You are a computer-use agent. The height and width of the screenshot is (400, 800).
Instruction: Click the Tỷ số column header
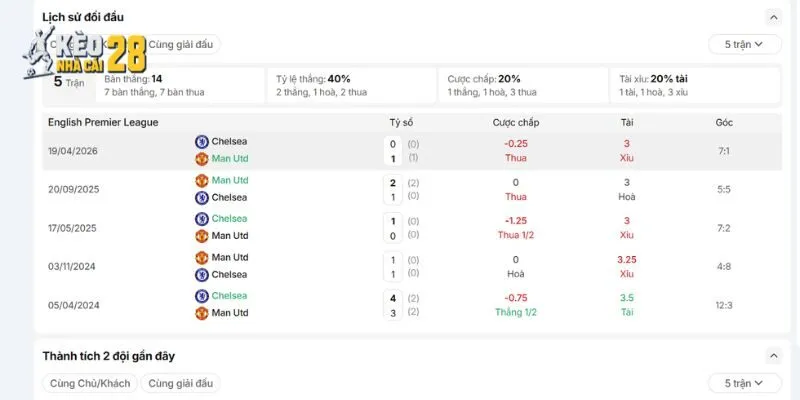click(x=401, y=122)
